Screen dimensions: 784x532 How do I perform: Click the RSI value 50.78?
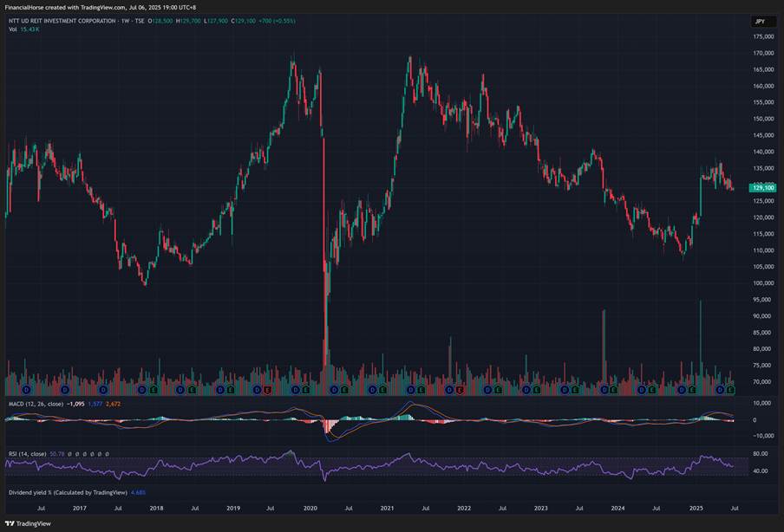click(x=58, y=453)
